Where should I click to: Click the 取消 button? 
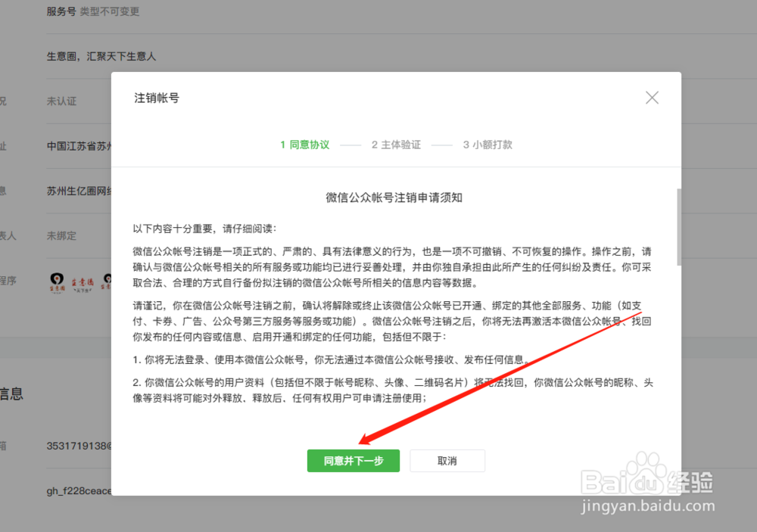pyautogui.click(x=447, y=461)
